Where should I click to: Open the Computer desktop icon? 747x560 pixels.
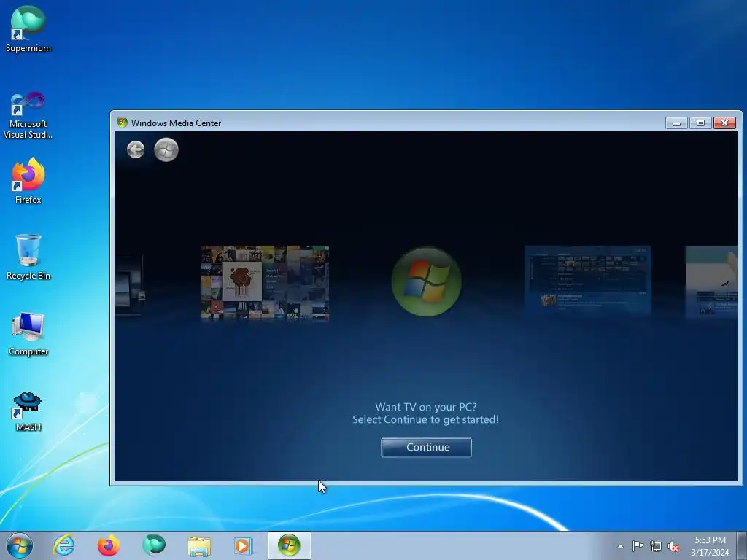coord(28,333)
